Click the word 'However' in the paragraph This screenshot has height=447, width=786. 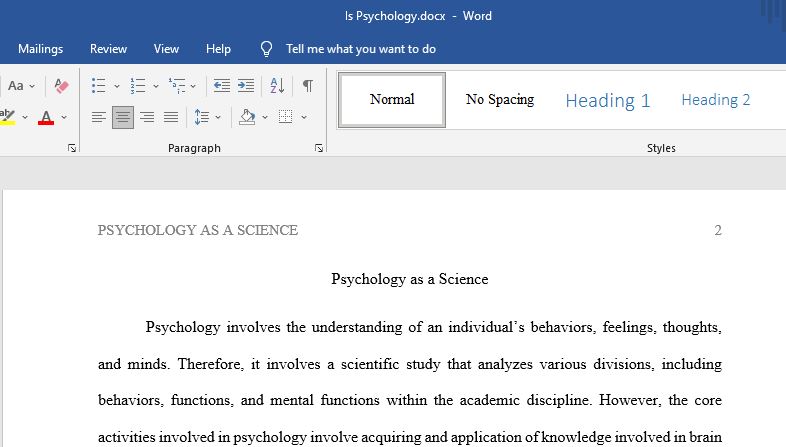pyautogui.click(x=630, y=400)
